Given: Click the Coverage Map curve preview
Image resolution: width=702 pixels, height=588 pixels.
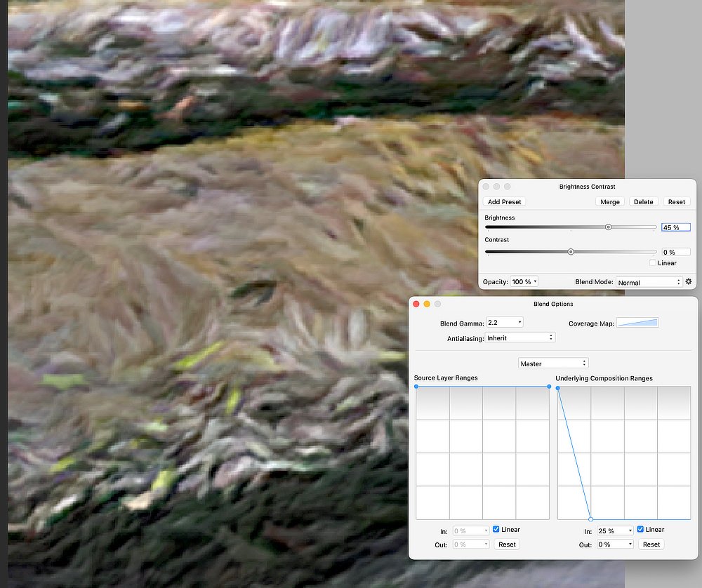Looking at the screenshot, I should coord(637,323).
